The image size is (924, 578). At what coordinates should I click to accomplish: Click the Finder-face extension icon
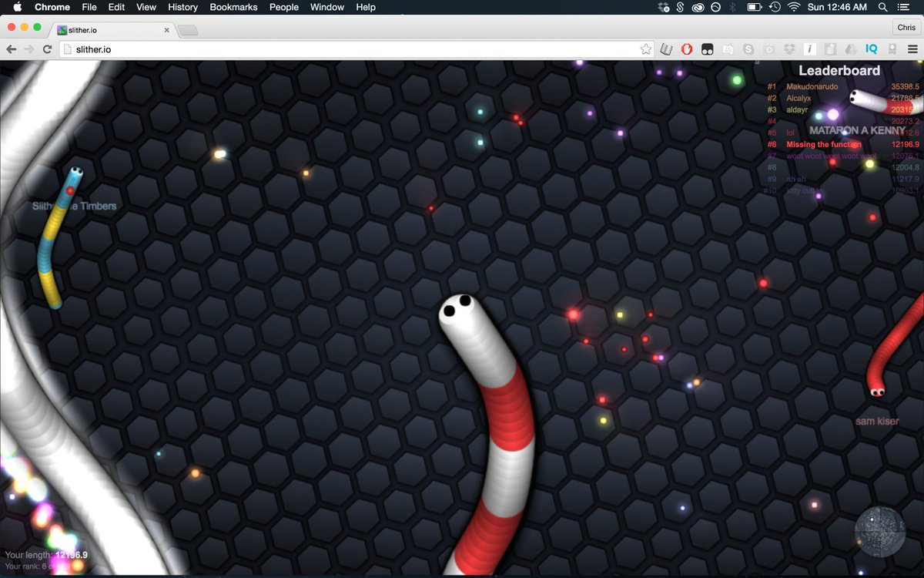click(728, 49)
